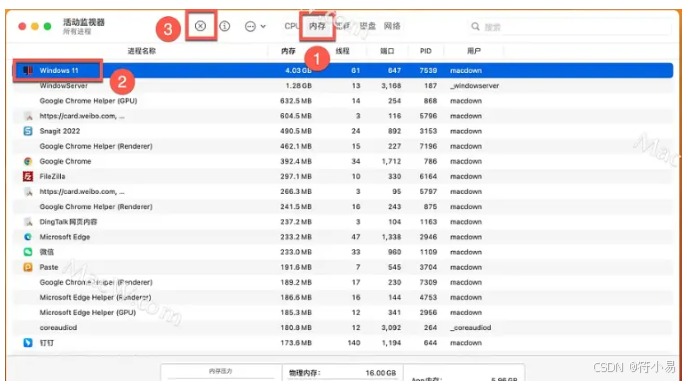Select the coreaudiod process row
The width and height of the screenshot is (684, 381).
pos(342,327)
